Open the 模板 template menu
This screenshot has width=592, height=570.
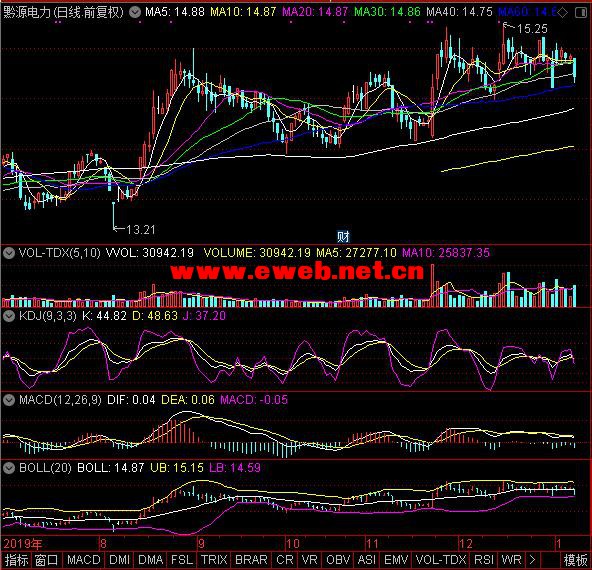(575, 559)
